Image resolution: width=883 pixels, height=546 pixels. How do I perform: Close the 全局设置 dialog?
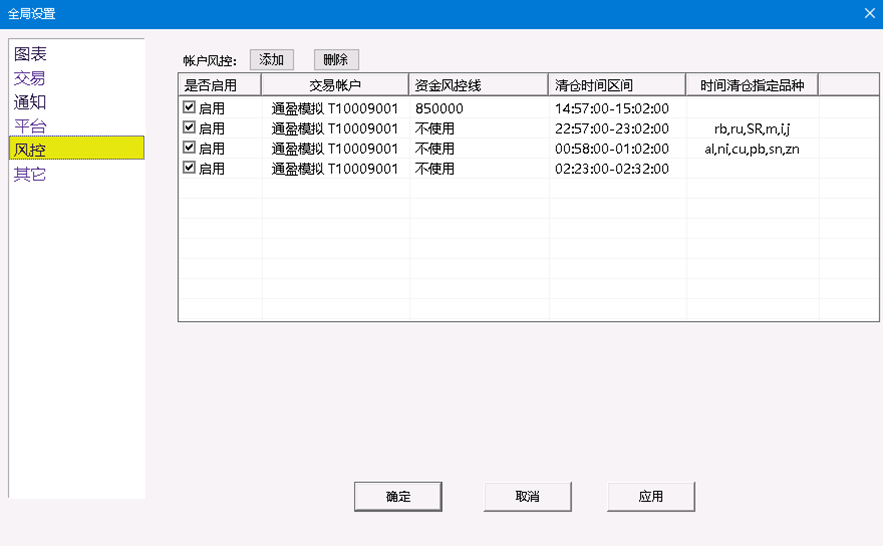(x=869, y=14)
